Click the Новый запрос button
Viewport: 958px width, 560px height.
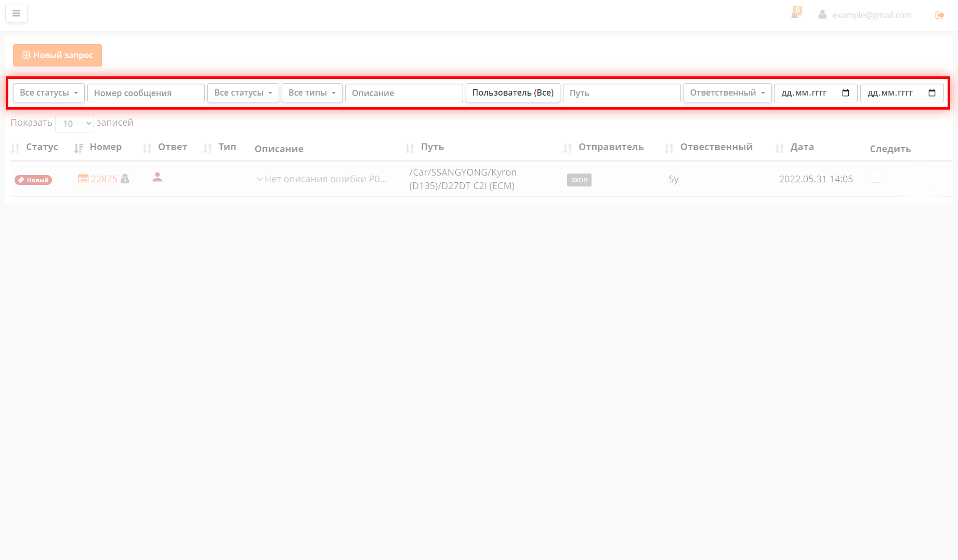pyautogui.click(x=57, y=55)
